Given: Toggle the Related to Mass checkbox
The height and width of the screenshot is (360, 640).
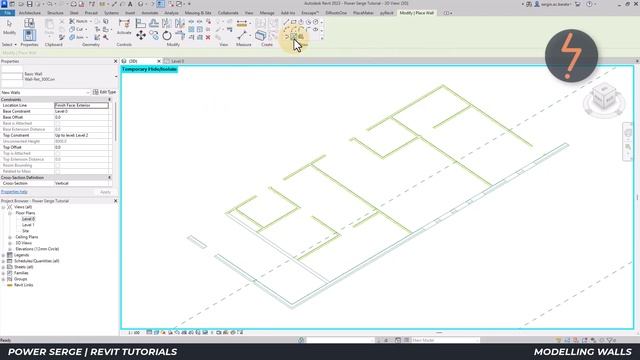Looking at the screenshot, I should 57,171.
